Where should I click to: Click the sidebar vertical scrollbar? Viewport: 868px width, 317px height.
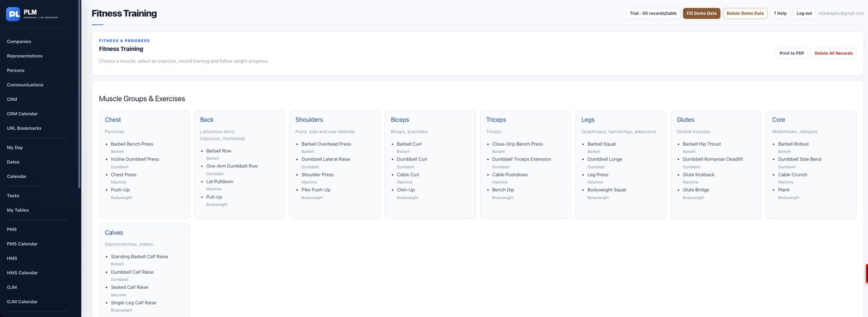[x=80, y=95]
